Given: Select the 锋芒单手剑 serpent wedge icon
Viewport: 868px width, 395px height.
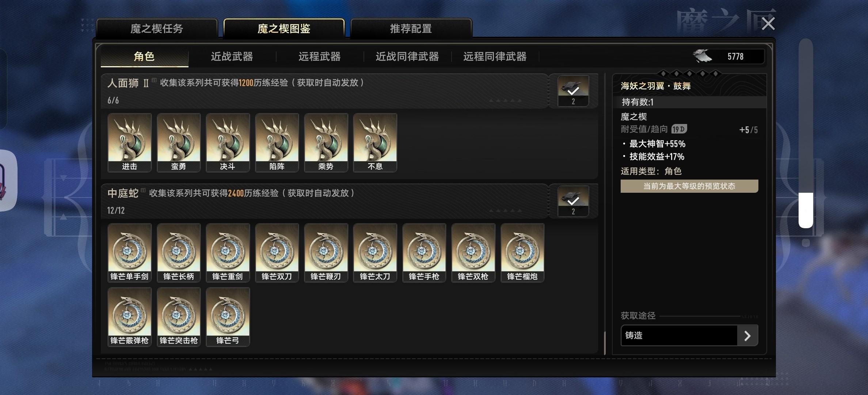Looking at the screenshot, I should click(129, 253).
